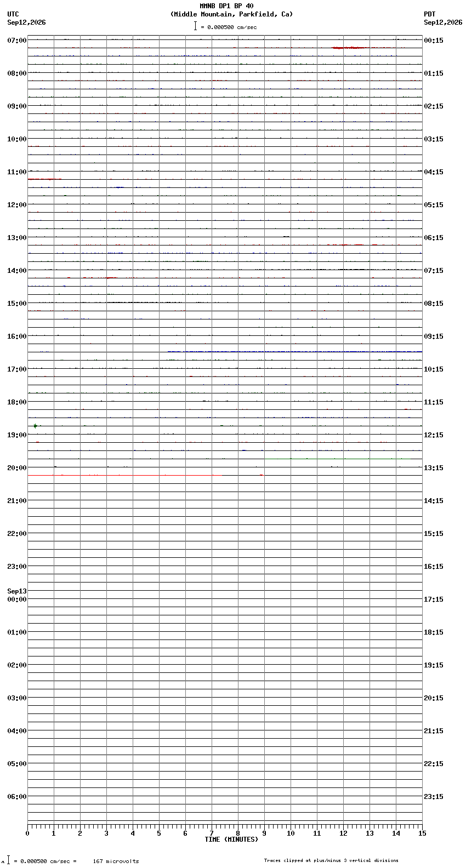This screenshot has width=466, height=868.
Task: Select the 20:00 UTC row label
Action: click(17, 468)
